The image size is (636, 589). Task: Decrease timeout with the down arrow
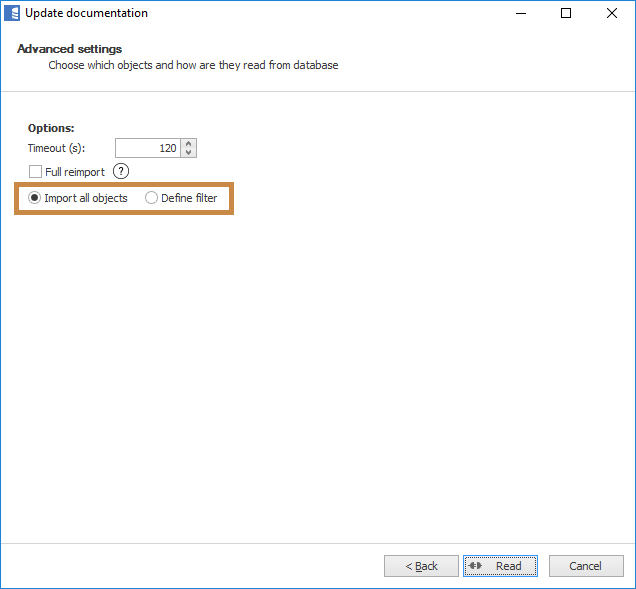189,153
